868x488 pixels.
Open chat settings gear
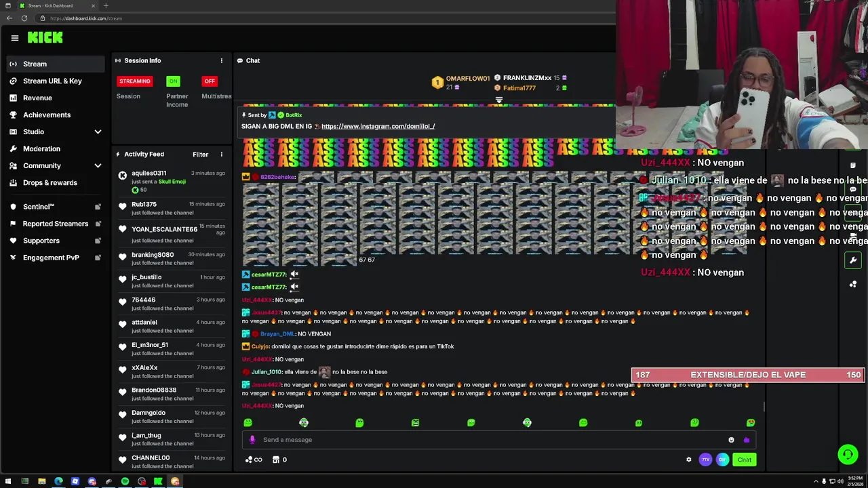click(689, 460)
